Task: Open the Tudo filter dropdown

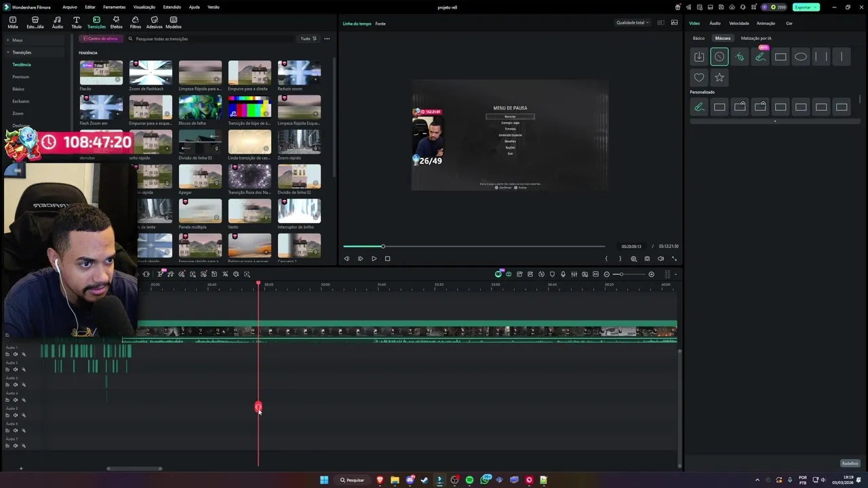Action: [x=309, y=39]
